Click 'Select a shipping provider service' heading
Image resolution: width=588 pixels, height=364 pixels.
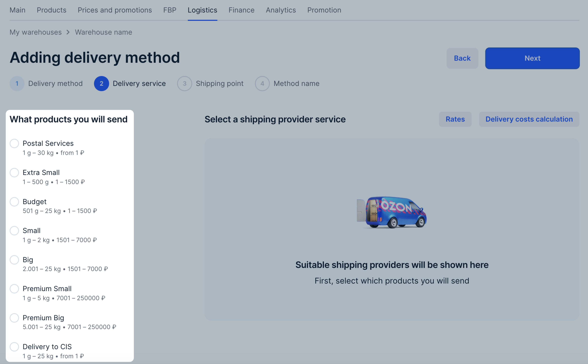[x=275, y=119]
